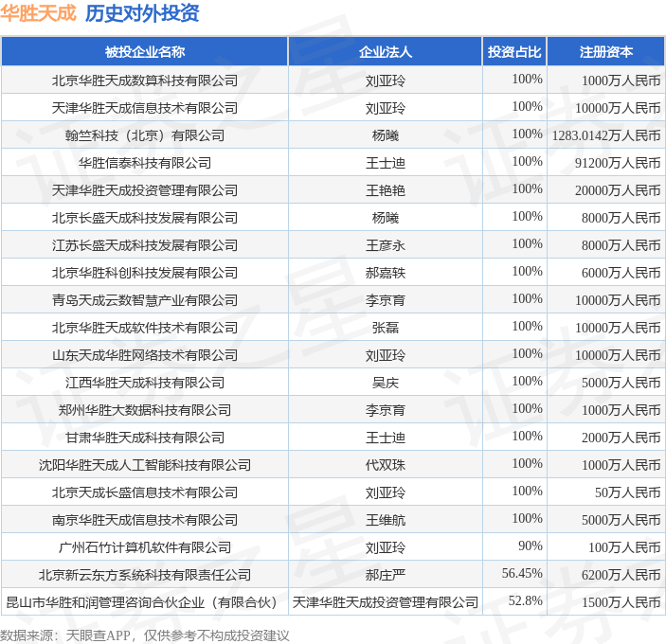Image resolution: width=666 pixels, height=644 pixels.
Task: Click registered capital 1500万人民币
Action: click(x=621, y=602)
